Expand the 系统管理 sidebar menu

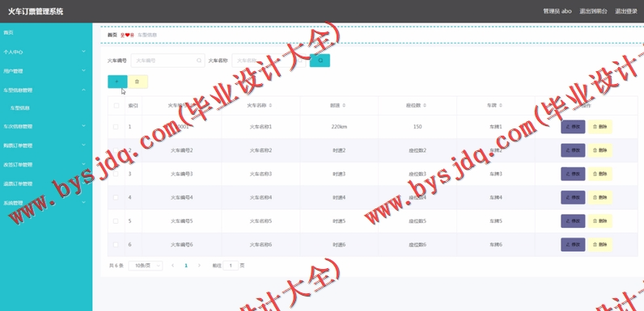pyautogui.click(x=46, y=203)
